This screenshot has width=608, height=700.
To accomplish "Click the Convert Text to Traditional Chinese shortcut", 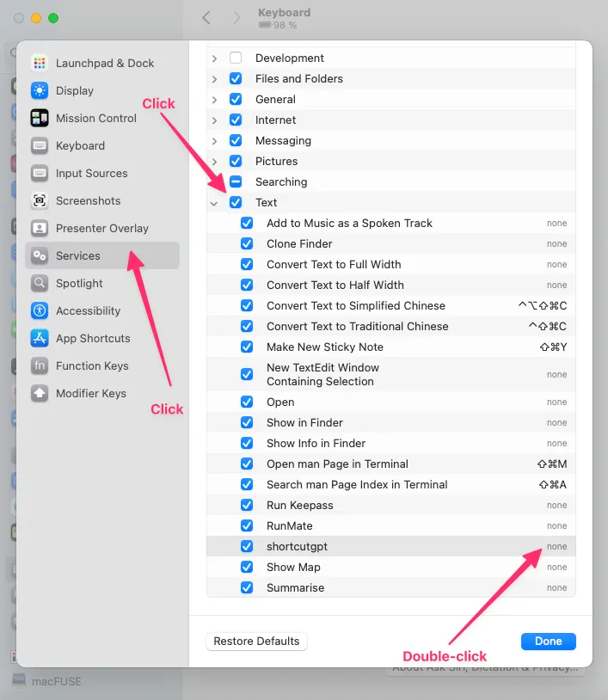I will click(547, 326).
